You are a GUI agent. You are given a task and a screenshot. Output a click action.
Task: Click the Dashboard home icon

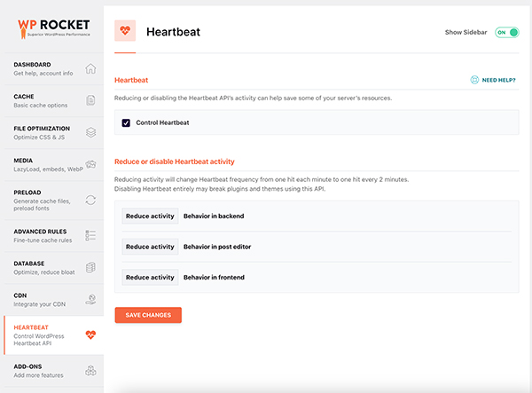coord(90,69)
